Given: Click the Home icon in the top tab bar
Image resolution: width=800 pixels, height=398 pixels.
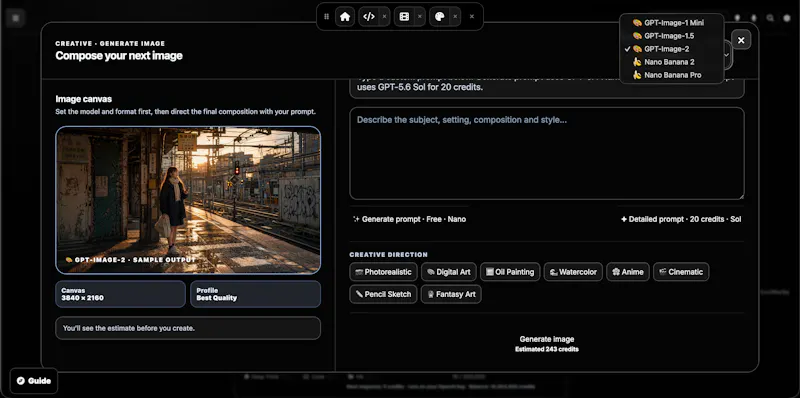Looking at the screenshot, I should click(x=345, y=17).
